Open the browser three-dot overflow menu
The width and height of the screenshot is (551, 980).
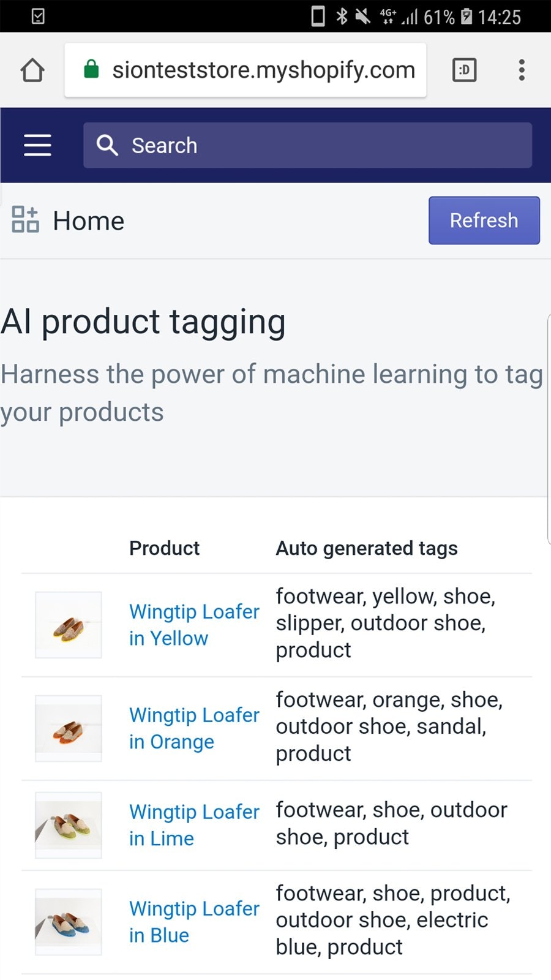tap(521, 70)
